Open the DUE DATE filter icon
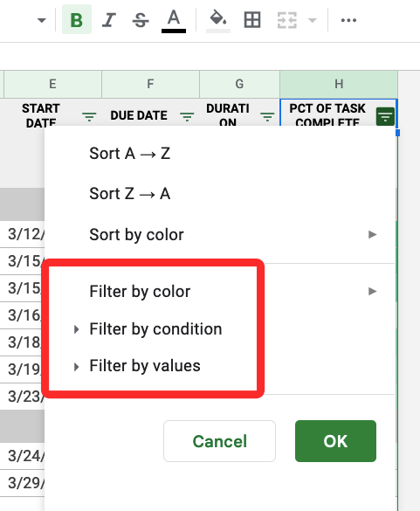The width and height of the screenshot is (420, 511). 187,116
